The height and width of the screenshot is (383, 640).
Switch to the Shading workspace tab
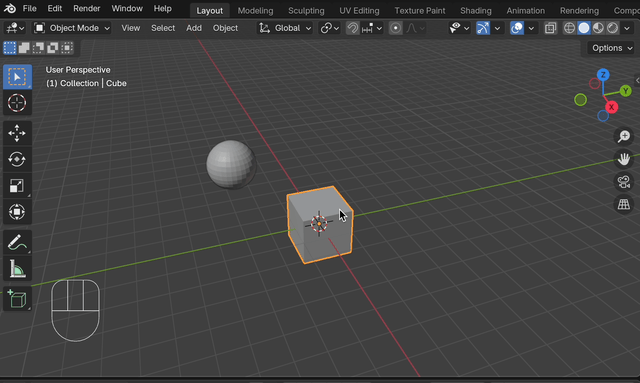point(476,11)
